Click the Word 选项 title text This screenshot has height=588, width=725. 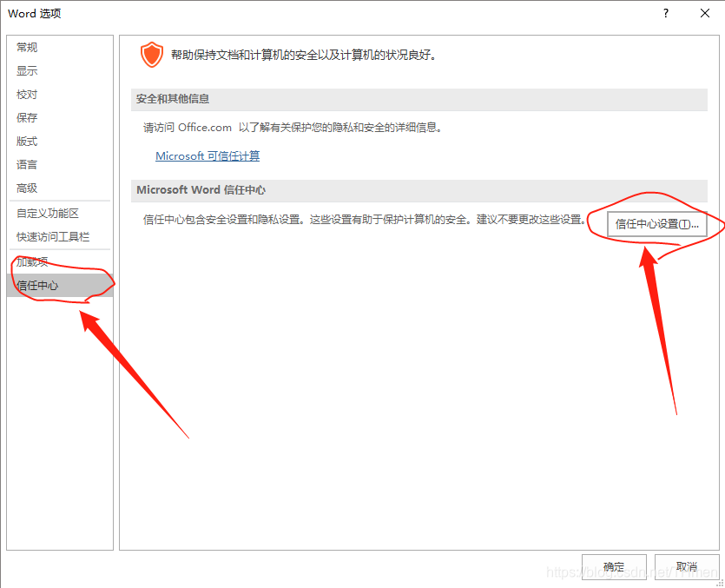(34, 13)
